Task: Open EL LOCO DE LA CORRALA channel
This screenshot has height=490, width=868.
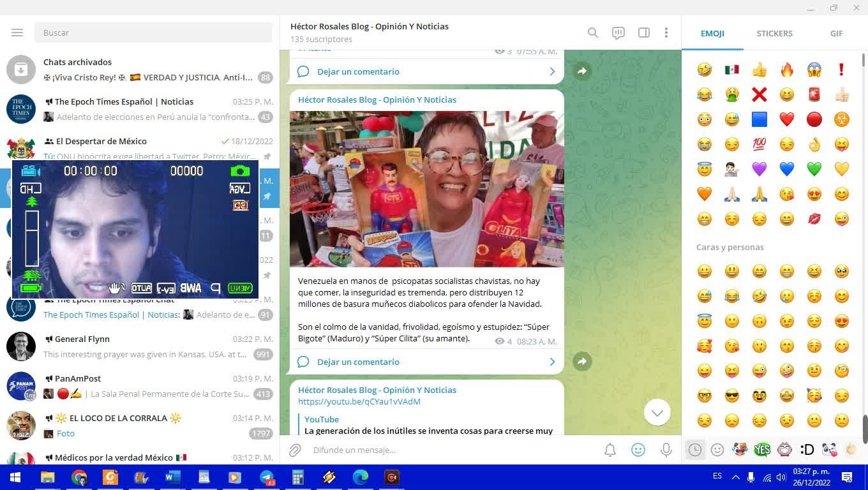Action: [140, 426]
